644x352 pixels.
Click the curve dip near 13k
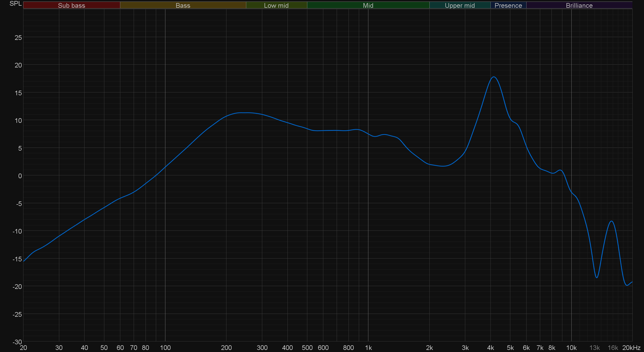tap(597, 278)
